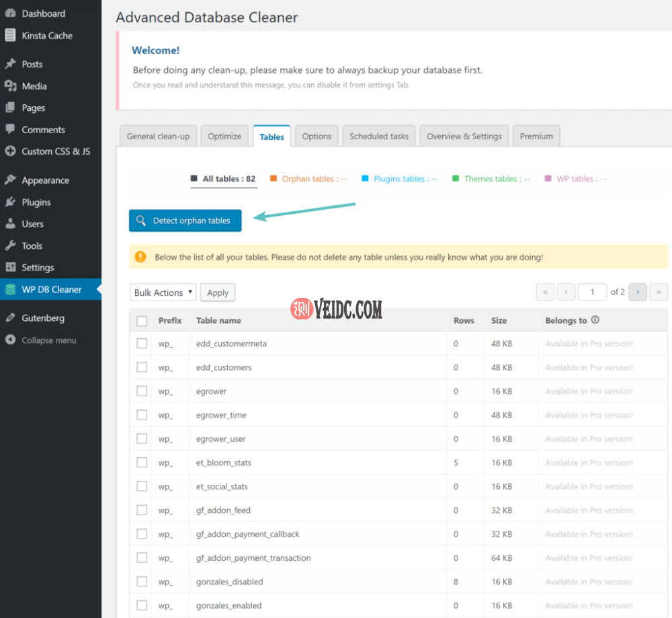Toggle the select-all checkbox in table header
This screenshot has width=672, height=618.
142,321
